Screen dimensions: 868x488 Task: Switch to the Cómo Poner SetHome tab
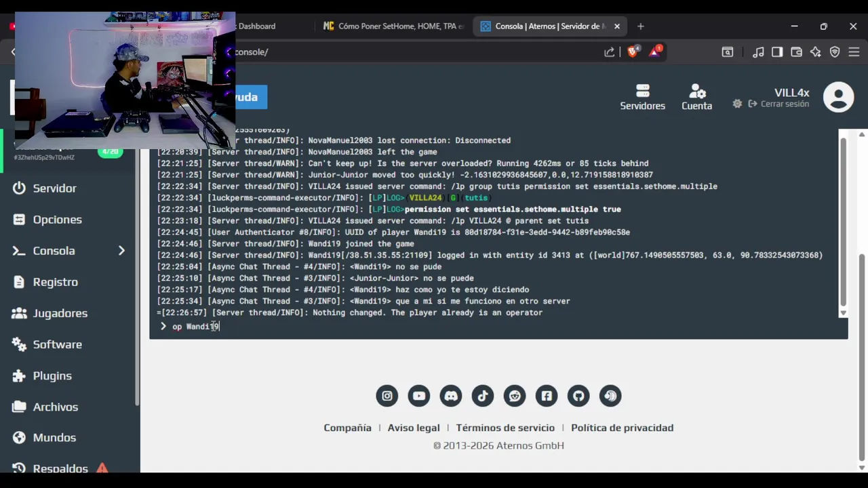coord(393,26)
